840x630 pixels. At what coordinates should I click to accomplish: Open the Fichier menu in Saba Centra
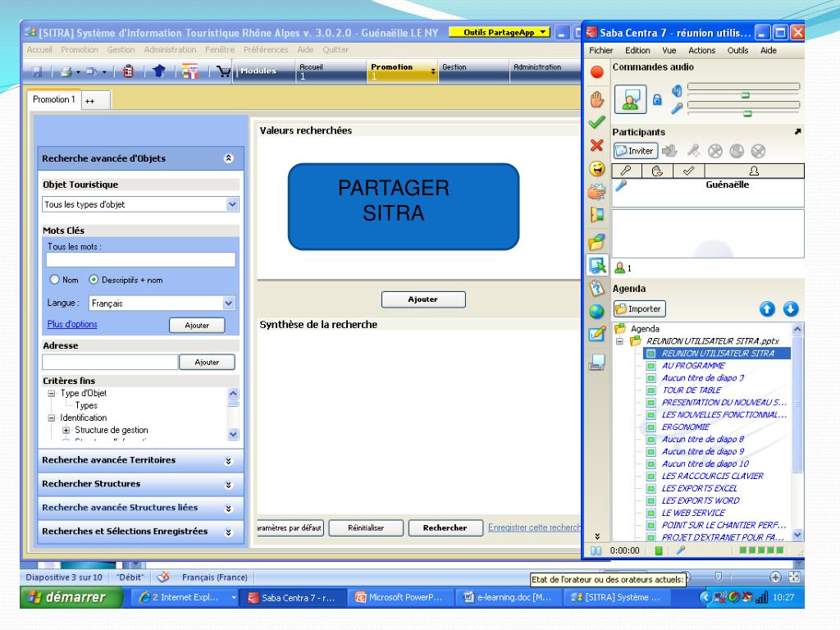click(601, 50)
